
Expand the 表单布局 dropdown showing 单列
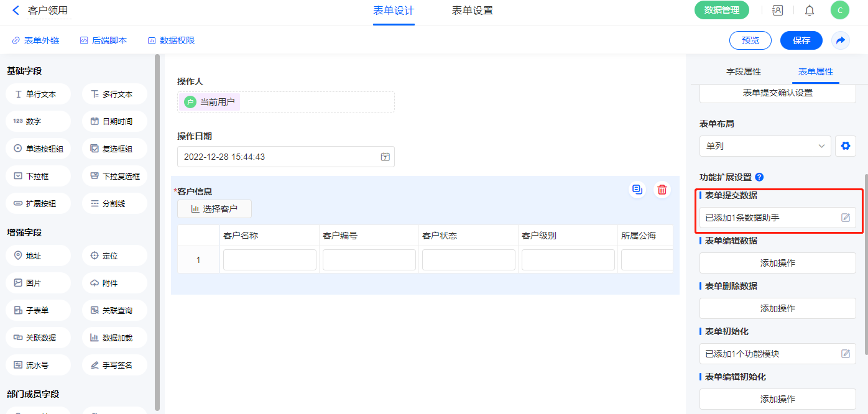(x=765, y=146)
